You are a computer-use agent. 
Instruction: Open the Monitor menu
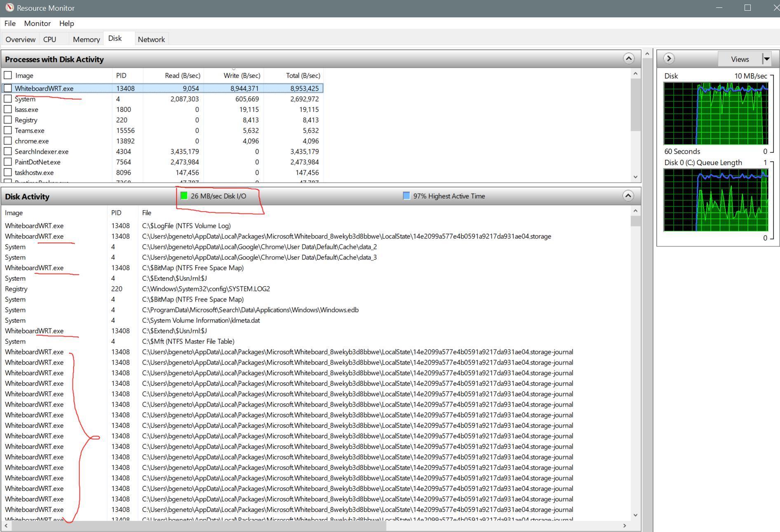[x=37, y=23]
